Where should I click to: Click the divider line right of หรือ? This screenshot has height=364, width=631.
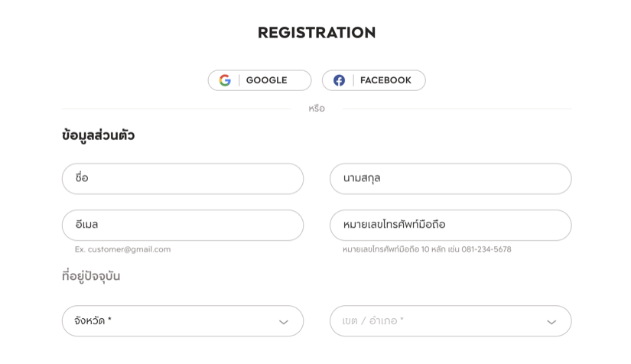pyautogui.click(x=457, y=109)
